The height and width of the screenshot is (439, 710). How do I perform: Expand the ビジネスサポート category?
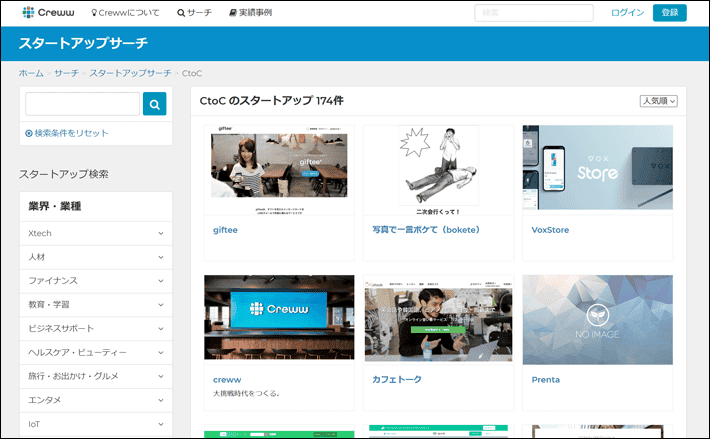(96, 329)
